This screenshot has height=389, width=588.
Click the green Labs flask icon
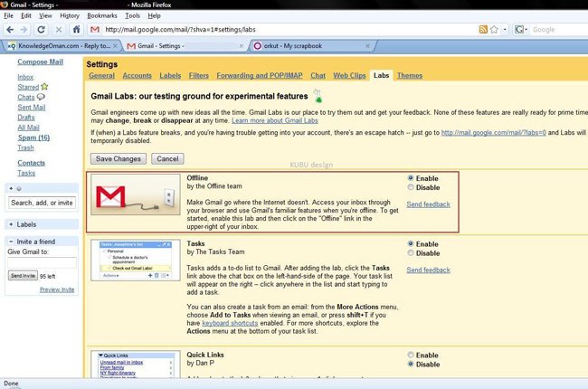click(318, 96)
